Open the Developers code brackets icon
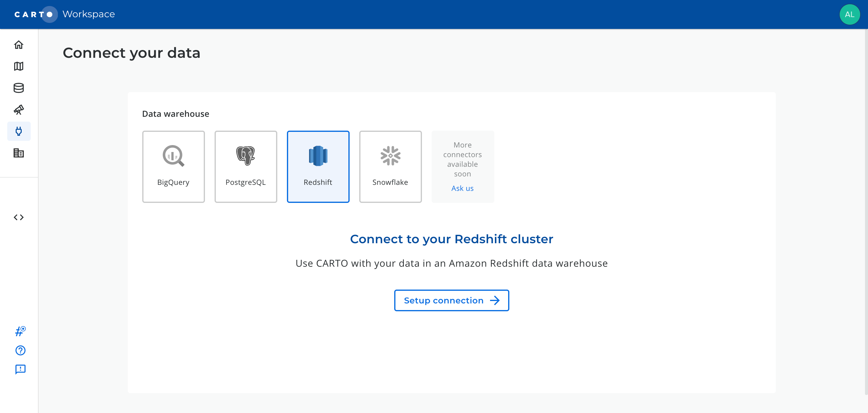This screenshot has width=868, height=413. click(x=19, y=217)
